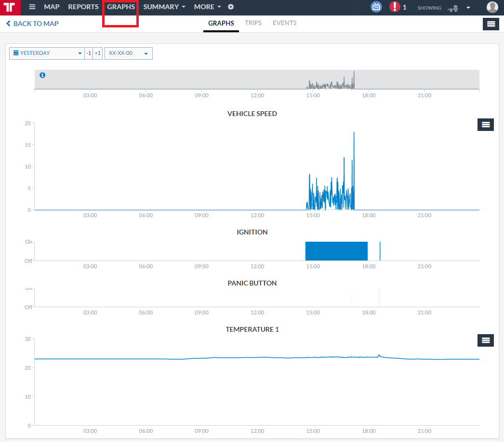
Task: Expand the XX-XX-00 vehicle dropdown
Action: (x=129, y=53)
